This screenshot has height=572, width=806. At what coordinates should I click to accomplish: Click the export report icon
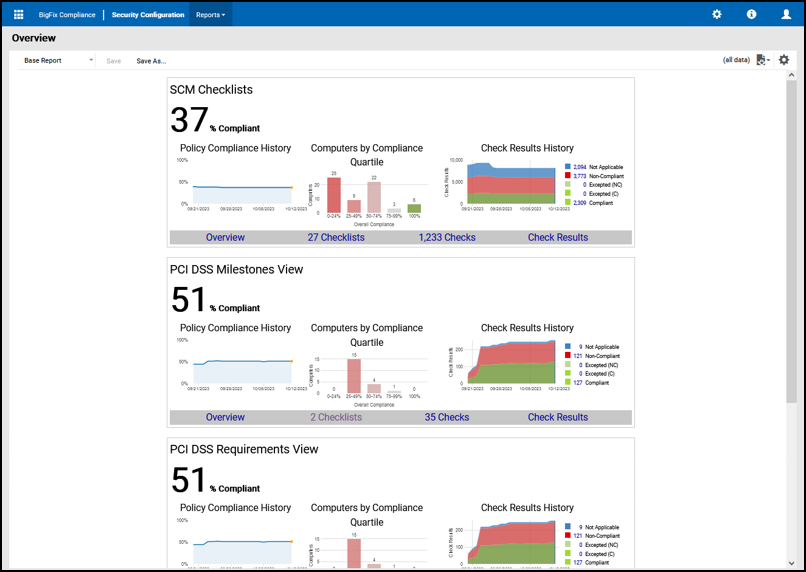click(762, 60)
